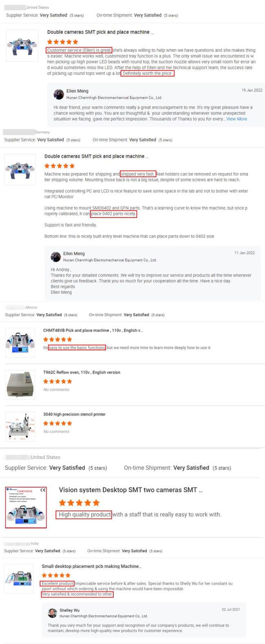Open Small desktop placement pcb making Machine title
265x644 pixels.
point(92,566)
